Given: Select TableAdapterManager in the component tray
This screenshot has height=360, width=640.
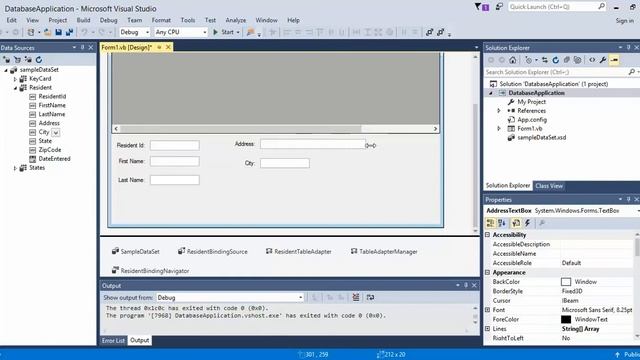Looking at the screenshot, I should 384,251.
